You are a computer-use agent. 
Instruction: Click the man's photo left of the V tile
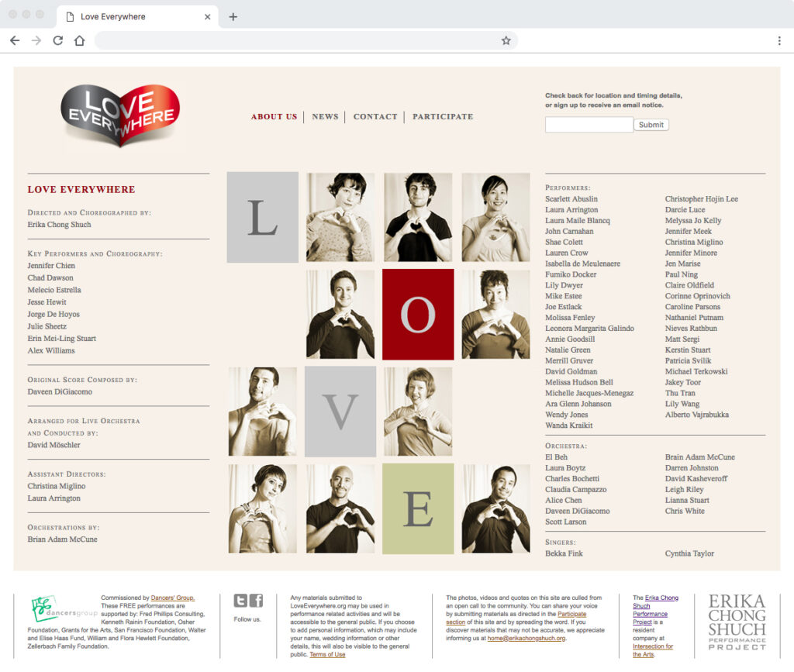(262, 412)
